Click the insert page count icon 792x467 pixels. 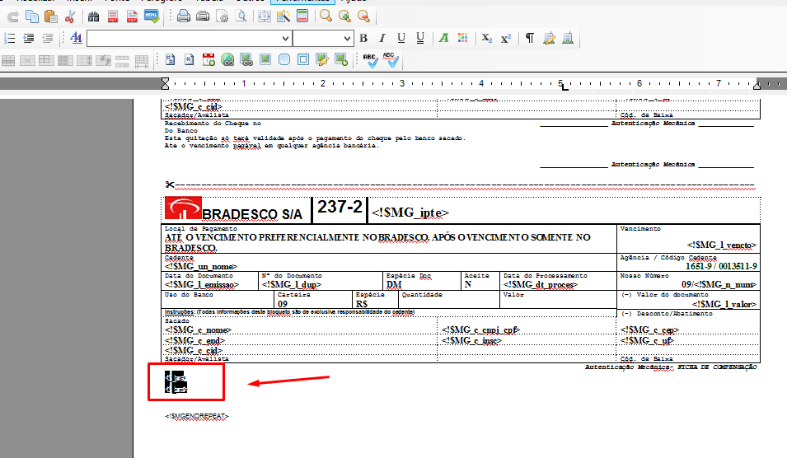(x=189, y=60)
